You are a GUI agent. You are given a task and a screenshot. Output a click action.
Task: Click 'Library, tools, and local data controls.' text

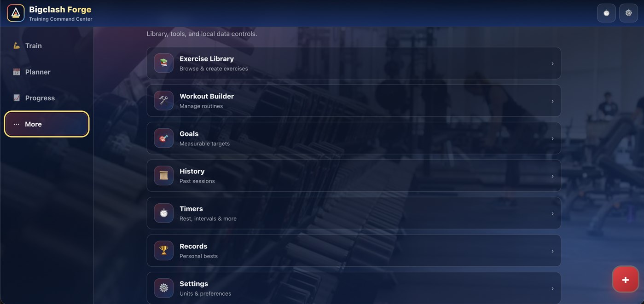pos(202,34)
